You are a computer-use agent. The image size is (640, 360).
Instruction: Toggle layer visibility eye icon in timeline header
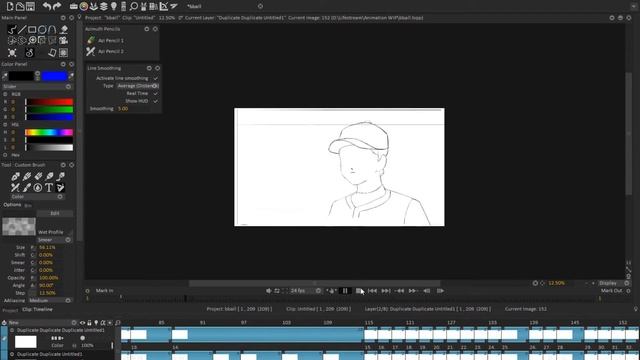(82, 323)
